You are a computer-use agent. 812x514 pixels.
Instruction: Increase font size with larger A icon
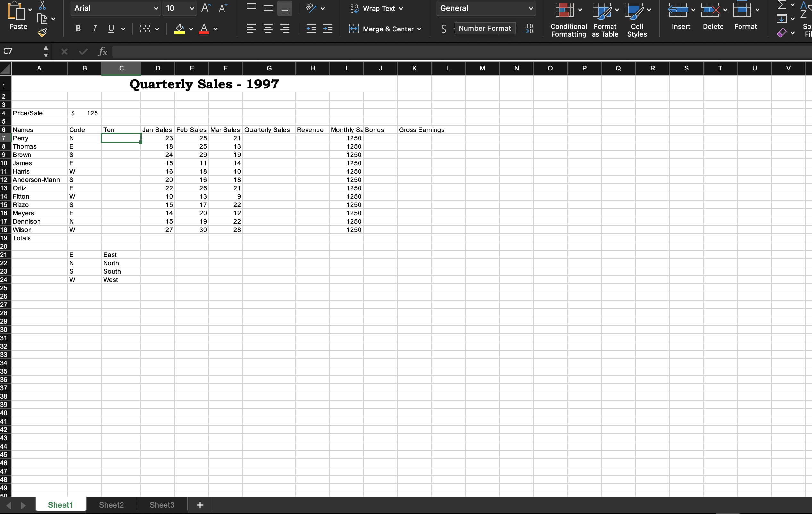(206, 8)
